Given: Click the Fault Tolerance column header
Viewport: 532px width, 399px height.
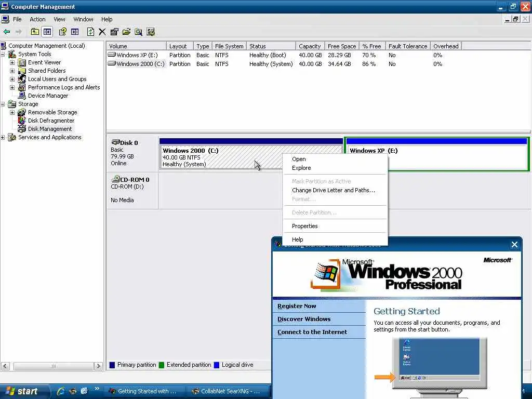Looking at the screenshot, I should point(408,46).
